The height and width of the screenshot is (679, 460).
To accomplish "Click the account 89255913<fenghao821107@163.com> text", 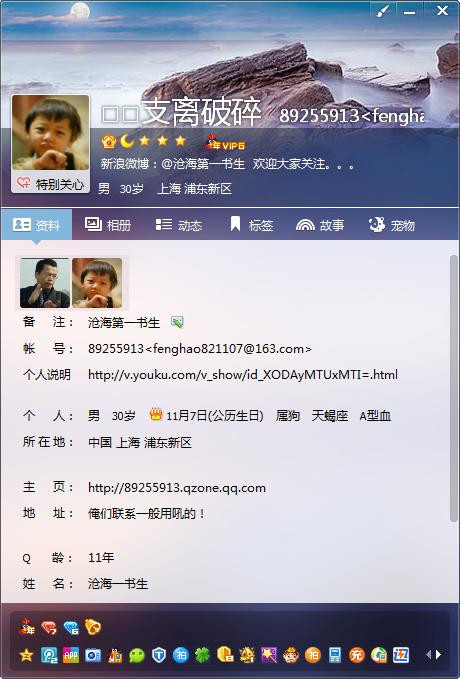I will click(200, 349).
